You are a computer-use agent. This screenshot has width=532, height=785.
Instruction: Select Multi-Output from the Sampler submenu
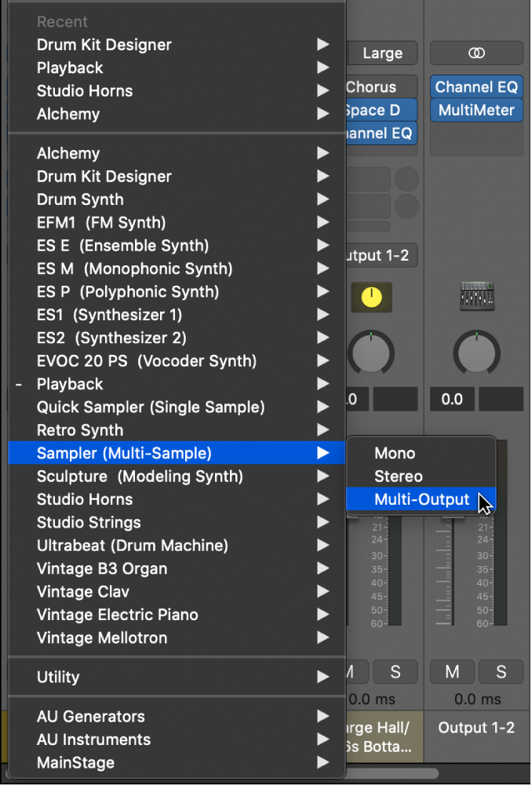(x=421, y=499)
